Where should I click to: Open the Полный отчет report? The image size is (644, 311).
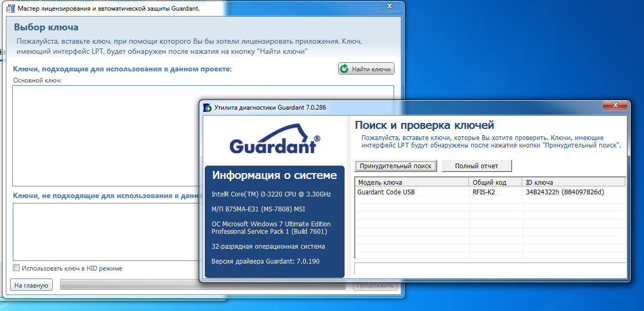click(476, 166)
